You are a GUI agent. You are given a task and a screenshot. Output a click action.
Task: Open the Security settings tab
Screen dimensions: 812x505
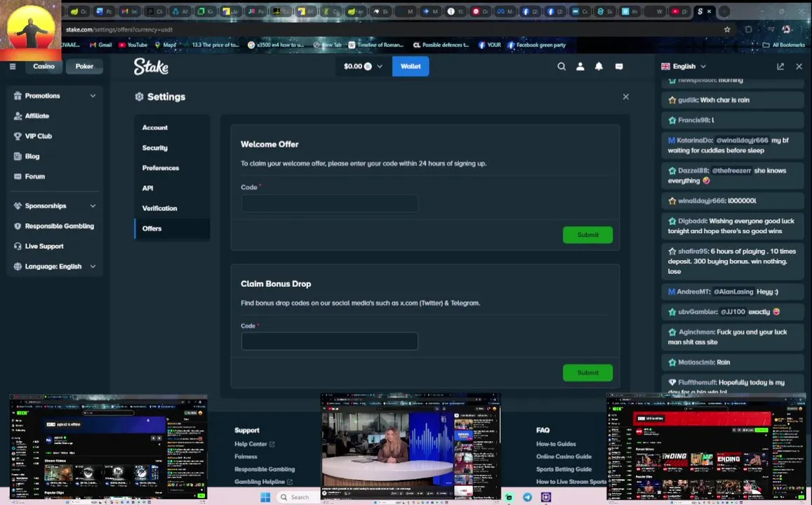[x=172, y=147]
